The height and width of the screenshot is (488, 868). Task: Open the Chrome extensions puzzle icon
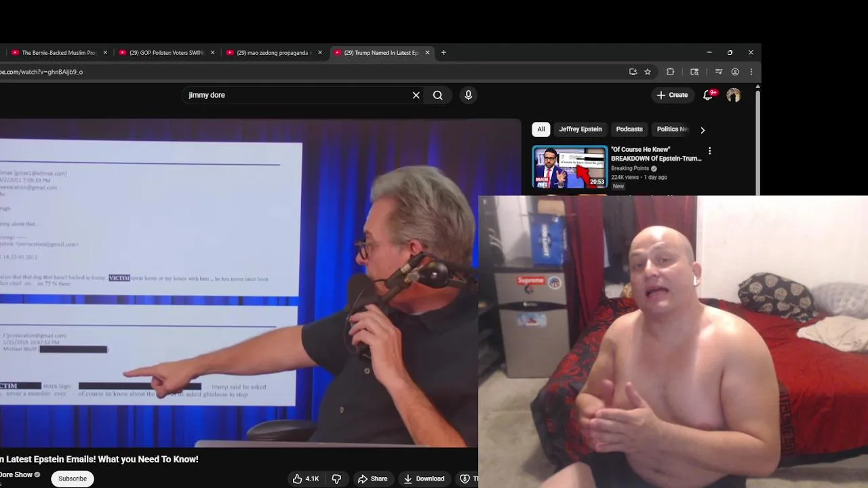point(671,72)
